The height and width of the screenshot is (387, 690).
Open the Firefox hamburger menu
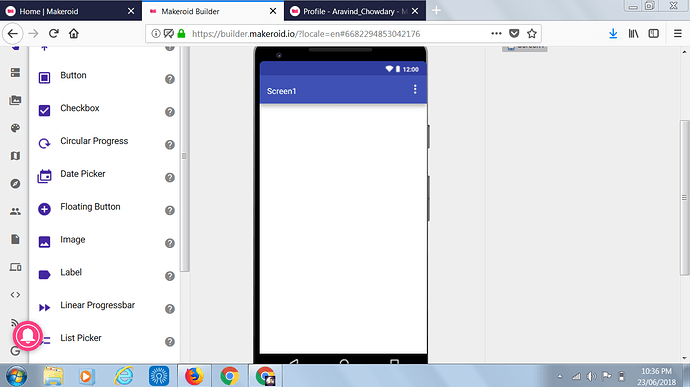tap(678, 33)
